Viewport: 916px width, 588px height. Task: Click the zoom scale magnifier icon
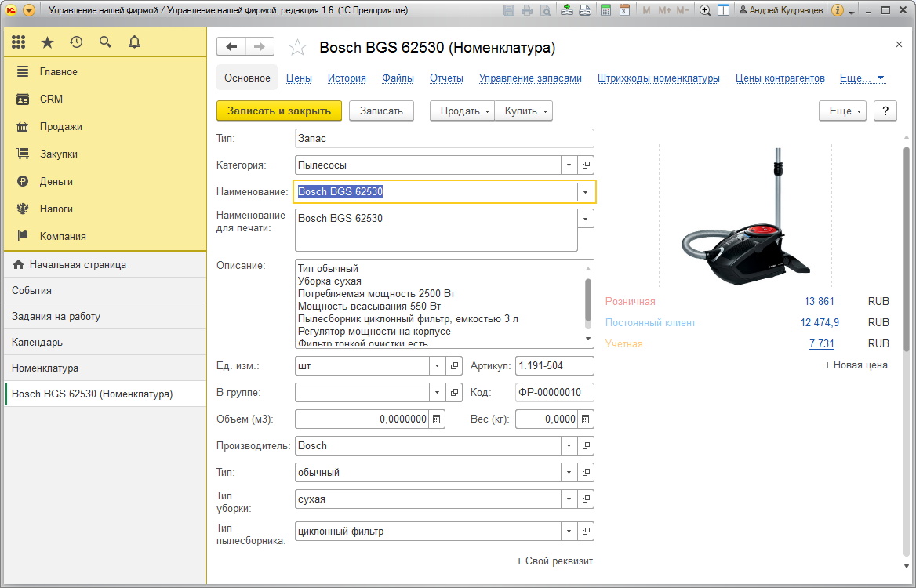pyautogui.click(x=705, y=10)
